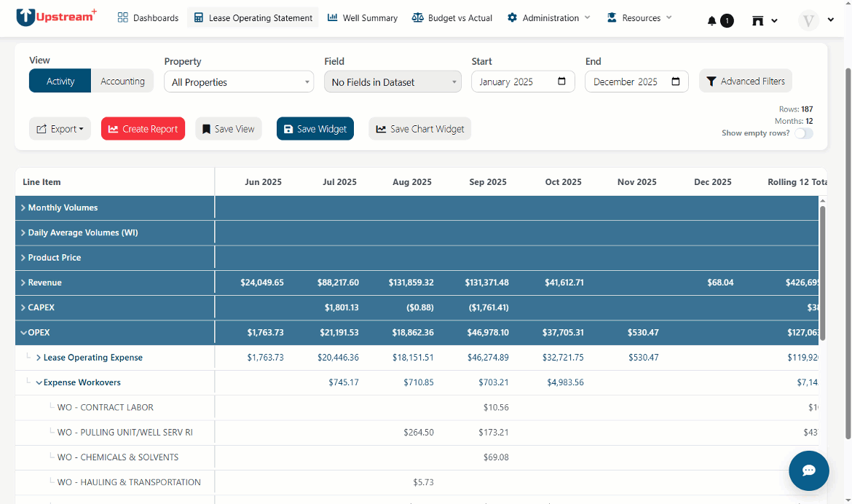
Task: Click the Save Chart Widget button
Action: pos(420,129)
